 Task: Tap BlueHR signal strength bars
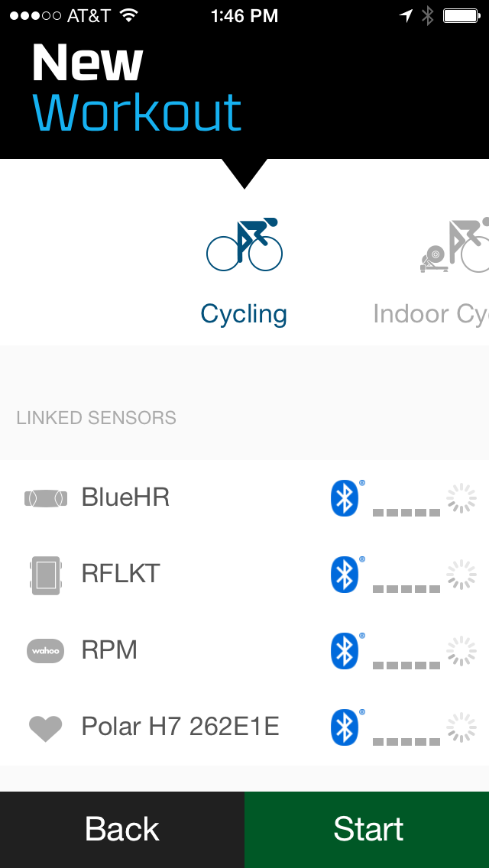(406, 513)
